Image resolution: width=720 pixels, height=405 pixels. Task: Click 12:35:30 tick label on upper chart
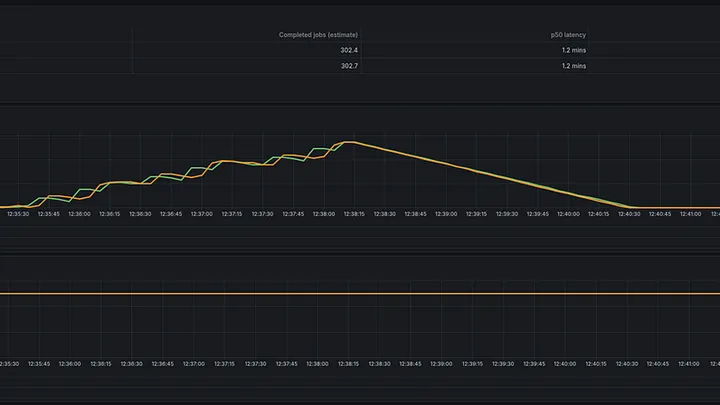(18, 214)
